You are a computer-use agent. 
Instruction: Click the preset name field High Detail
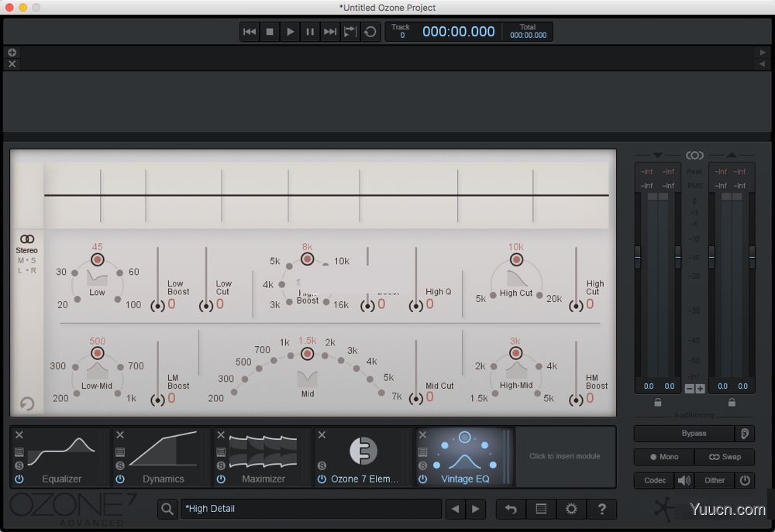312,509
